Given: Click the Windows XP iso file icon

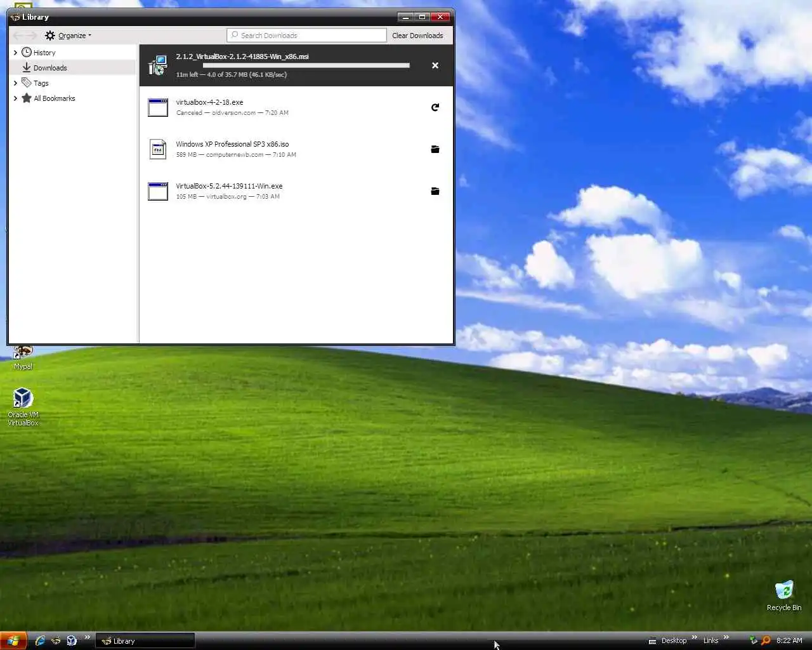Looking at the screenshot, I should tap(158, 149).
